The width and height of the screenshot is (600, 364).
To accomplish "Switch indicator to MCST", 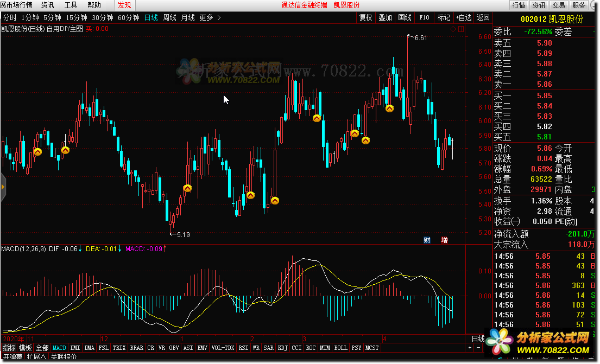I will (x=372, y=348).
